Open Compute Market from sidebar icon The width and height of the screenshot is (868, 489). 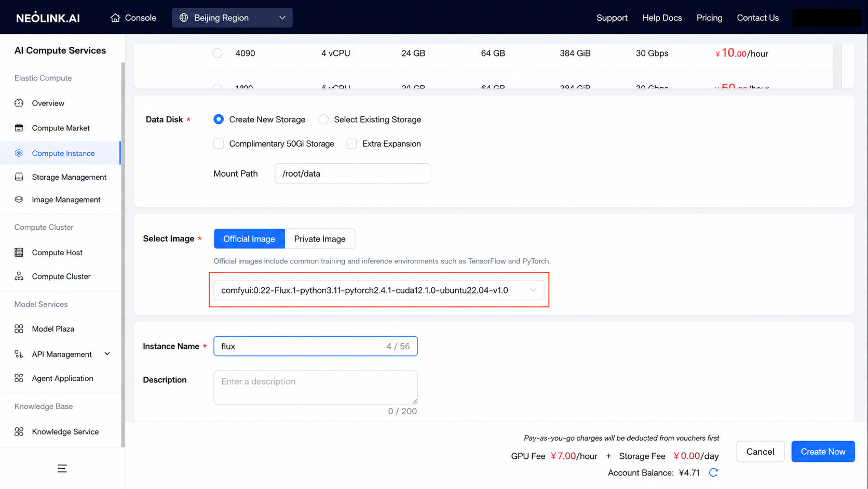pos(19,128)
